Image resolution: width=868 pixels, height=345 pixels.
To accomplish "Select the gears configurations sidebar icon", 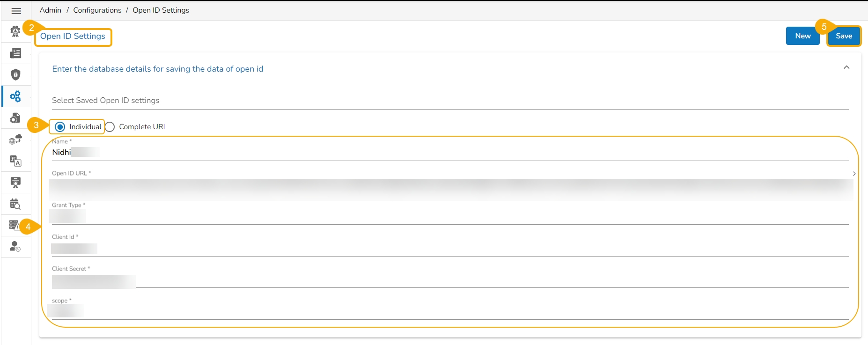I will click(16, 96).
